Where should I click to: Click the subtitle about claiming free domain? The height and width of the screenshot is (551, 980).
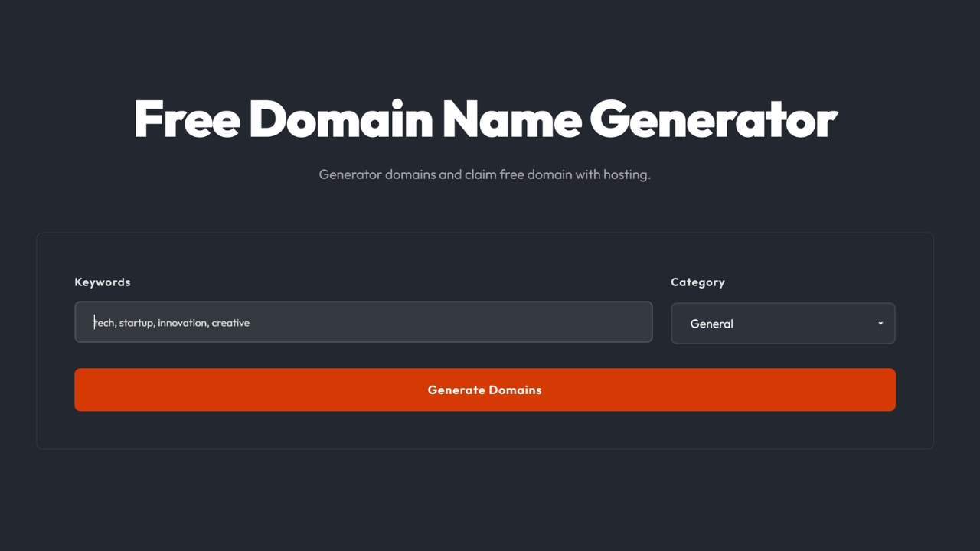point(485,174)
